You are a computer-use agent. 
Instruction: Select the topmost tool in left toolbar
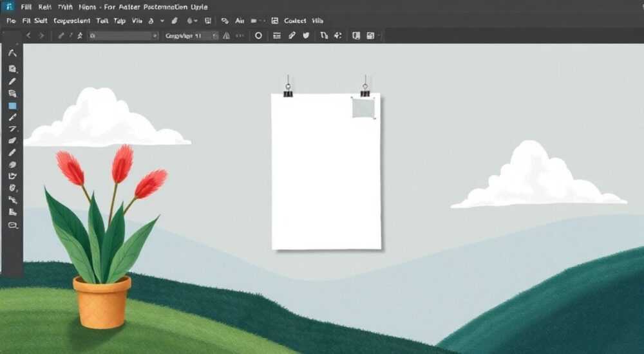tap(12, 53)
